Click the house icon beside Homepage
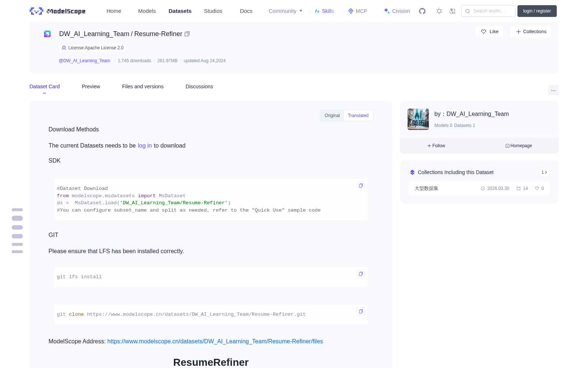Image resolution: width=588 pixels, height=368 pixels. point(508,146)
